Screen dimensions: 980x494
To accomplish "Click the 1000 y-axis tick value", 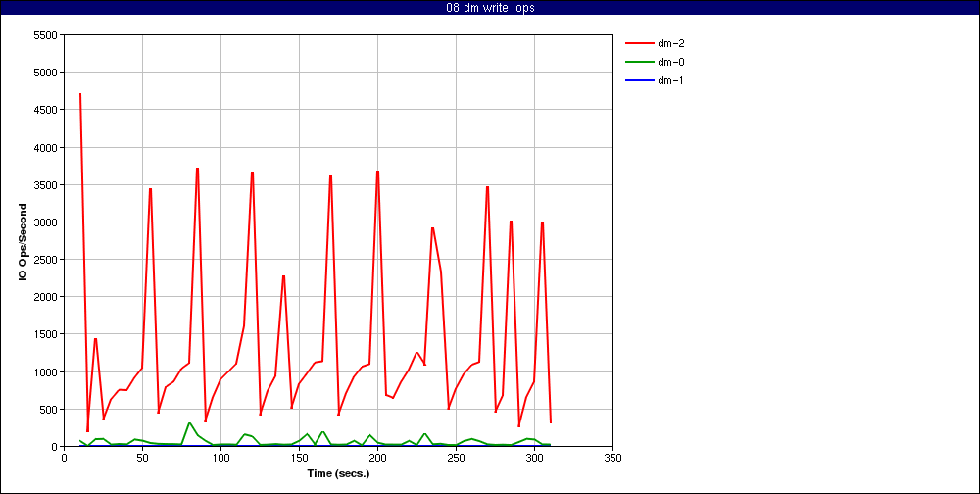I will [x=46, y=372].
